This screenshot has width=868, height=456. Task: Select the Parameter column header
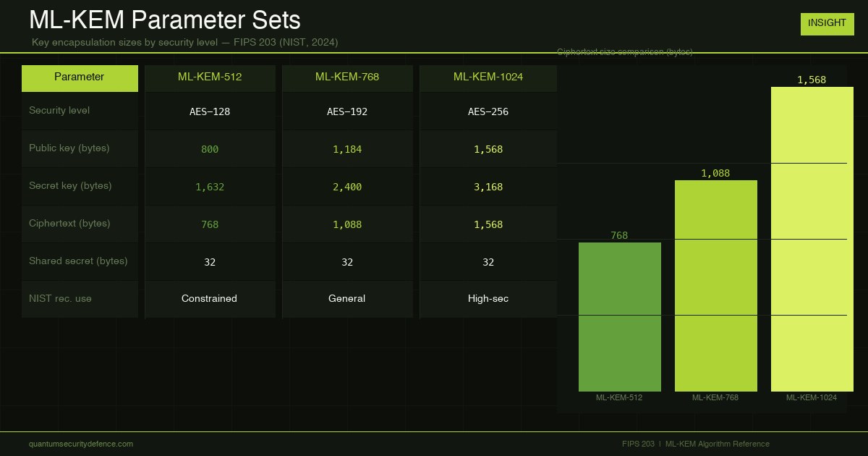80,78
